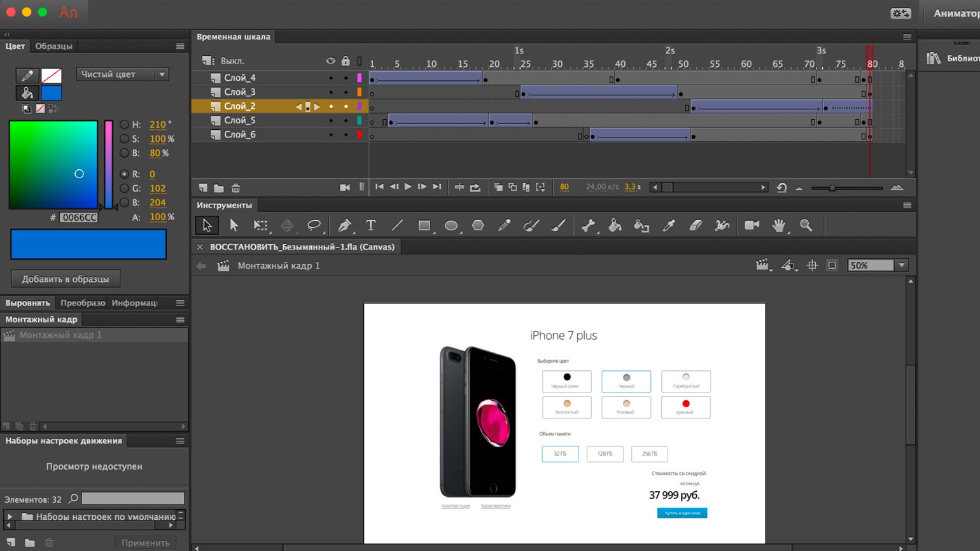This screenshot has height=551, width=980.
Task: Create a new layer folder in timeline
Action: point(219,188)
